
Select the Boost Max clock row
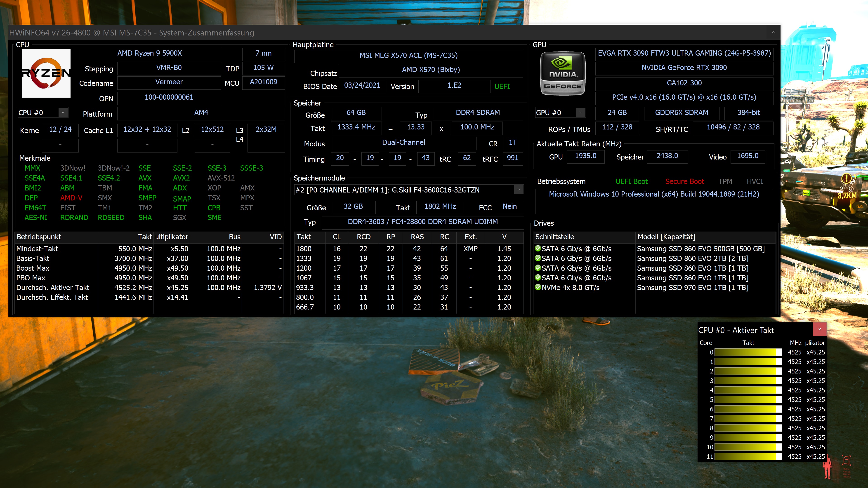33,268
